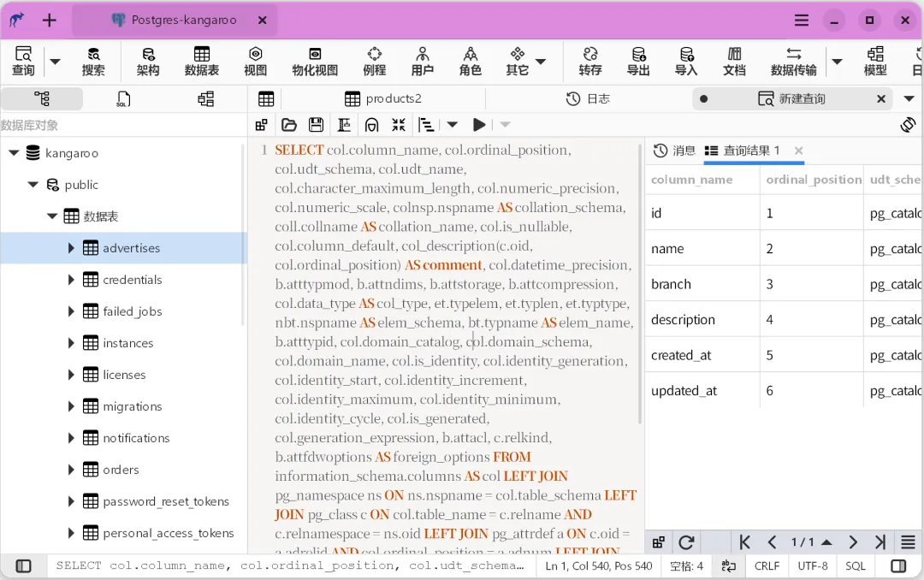
Task: Click the 导出 export tool
Action: point(638,61)
